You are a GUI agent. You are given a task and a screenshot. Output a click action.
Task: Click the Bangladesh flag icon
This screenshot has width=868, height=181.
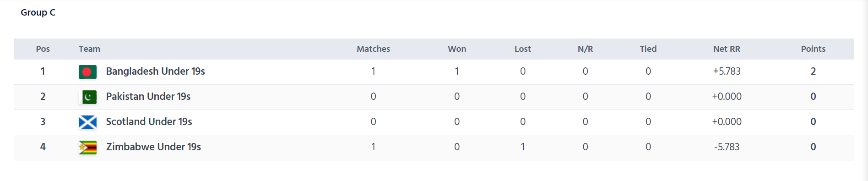(87, 72)
